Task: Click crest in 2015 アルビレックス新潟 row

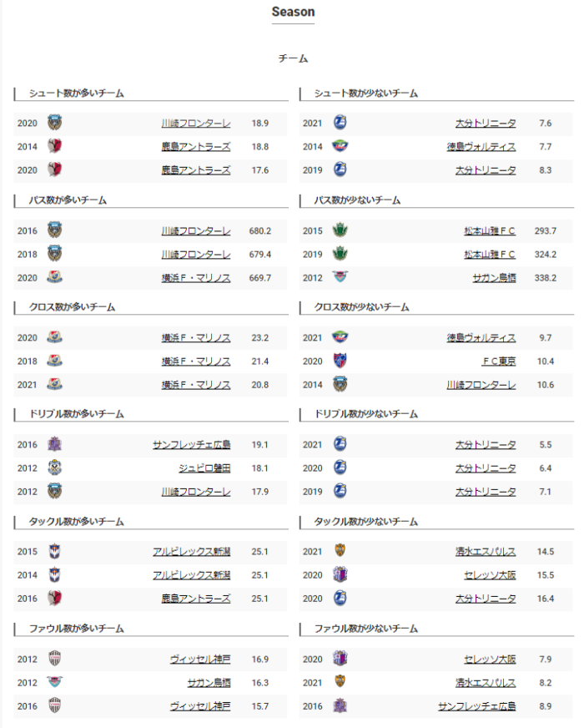Action: click(55, 551)
